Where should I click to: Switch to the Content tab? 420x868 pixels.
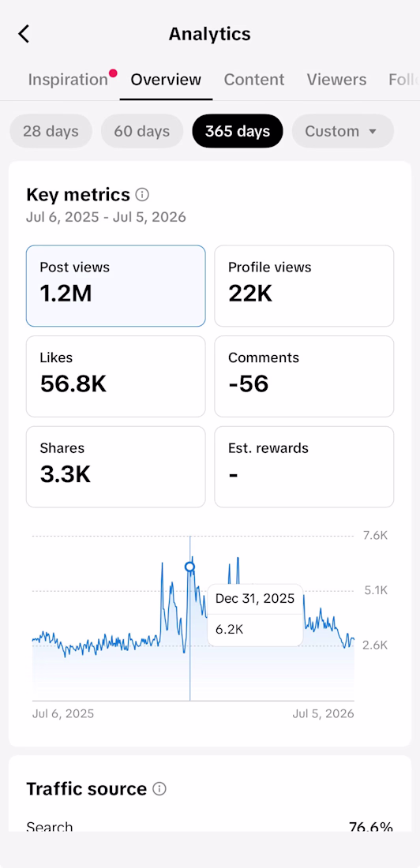click(x=254, y=80)
